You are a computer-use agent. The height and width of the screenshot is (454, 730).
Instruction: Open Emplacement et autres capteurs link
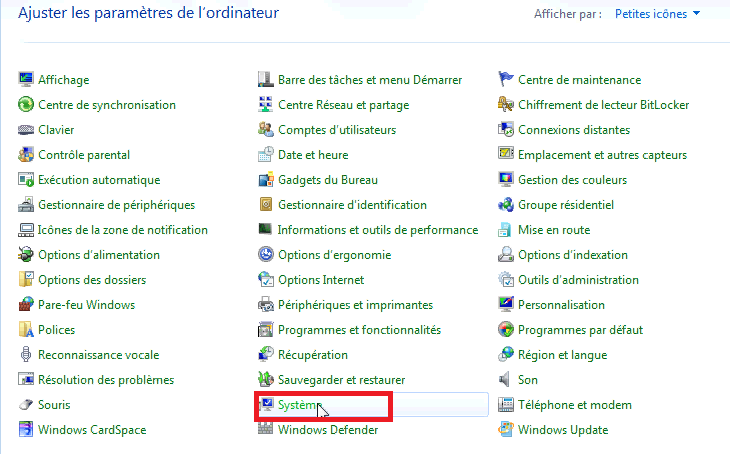(x=602, y=155)
